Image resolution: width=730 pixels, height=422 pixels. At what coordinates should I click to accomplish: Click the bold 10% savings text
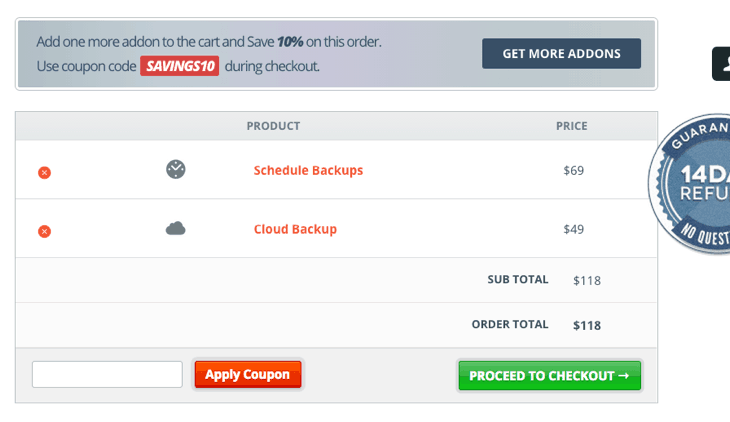(x=291, y=42)
